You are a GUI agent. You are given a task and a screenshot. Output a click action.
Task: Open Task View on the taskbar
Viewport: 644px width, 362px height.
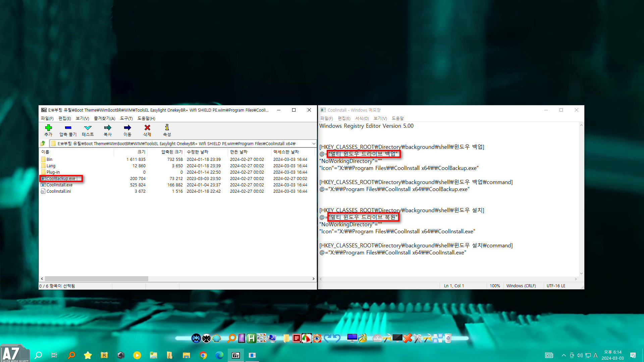click(x=54, y=355)
